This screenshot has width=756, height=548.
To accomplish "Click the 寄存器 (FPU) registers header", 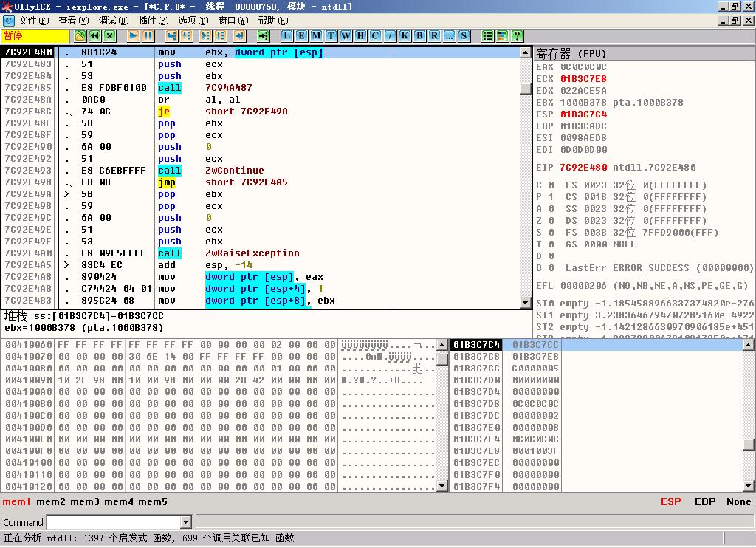I will (x=644, y=54).
